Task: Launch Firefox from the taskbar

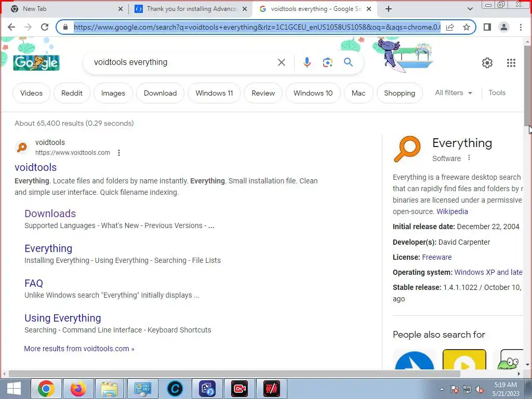Action: pos(78,389)
